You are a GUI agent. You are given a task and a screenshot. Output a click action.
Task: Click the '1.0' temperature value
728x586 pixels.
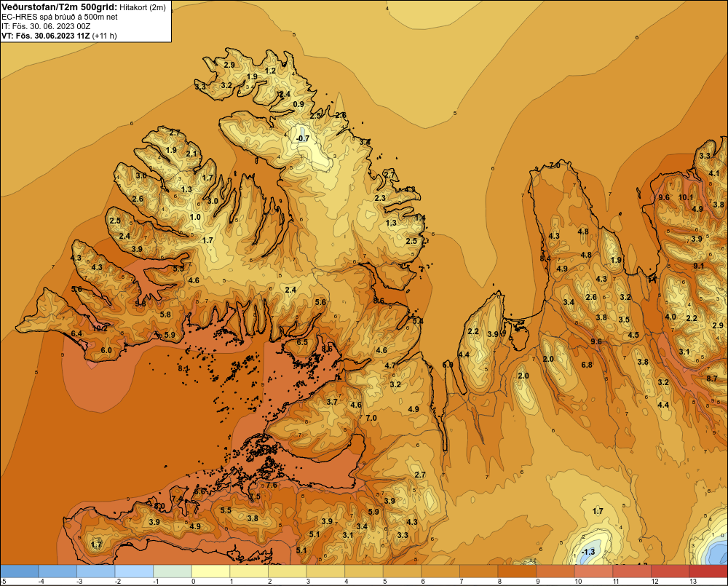point(195,217)
